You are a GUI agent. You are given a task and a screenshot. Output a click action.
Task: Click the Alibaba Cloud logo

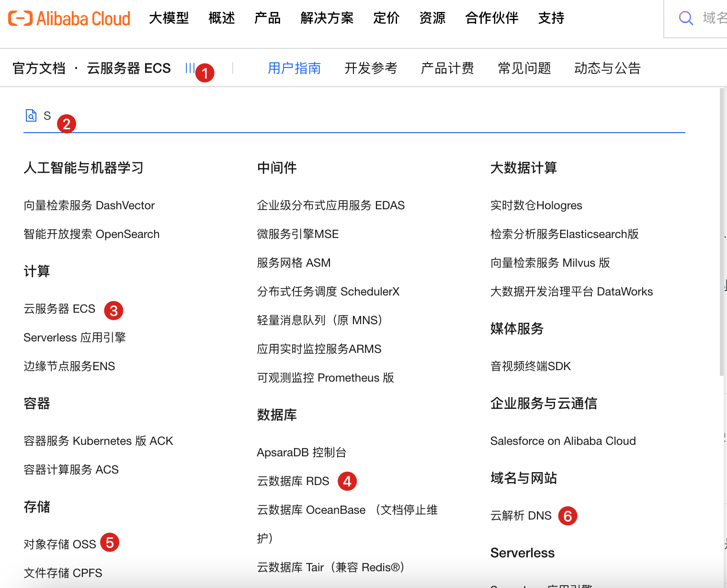pyautogui.click(x=69, y=18)
